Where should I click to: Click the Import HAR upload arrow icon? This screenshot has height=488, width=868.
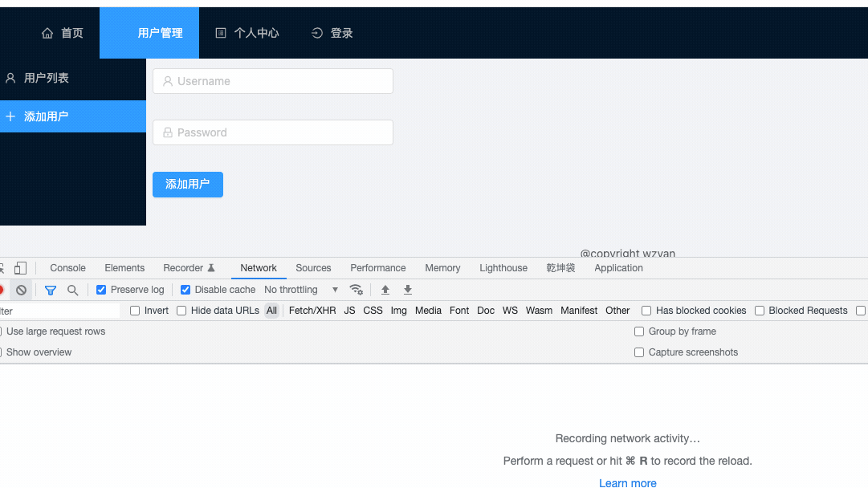click(x=385, y=290)
